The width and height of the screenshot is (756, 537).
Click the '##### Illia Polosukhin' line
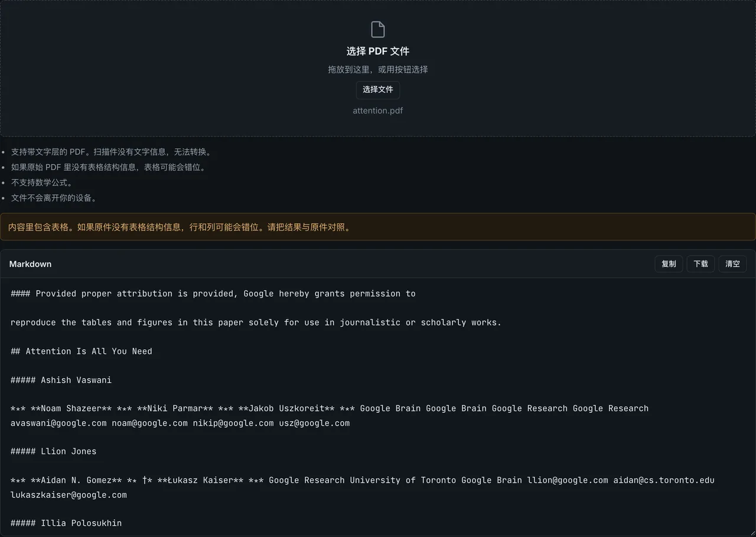[x=66, y=523]
